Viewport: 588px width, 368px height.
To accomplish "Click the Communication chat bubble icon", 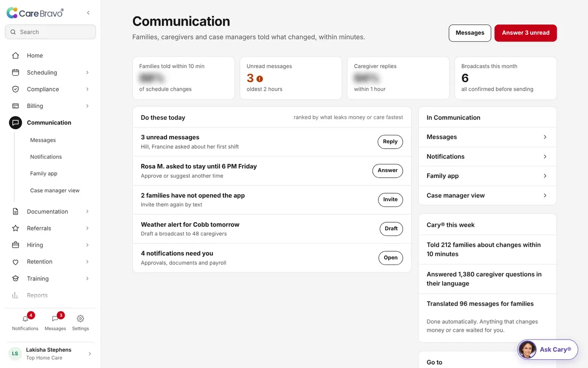I will click(x=16, y=123).
